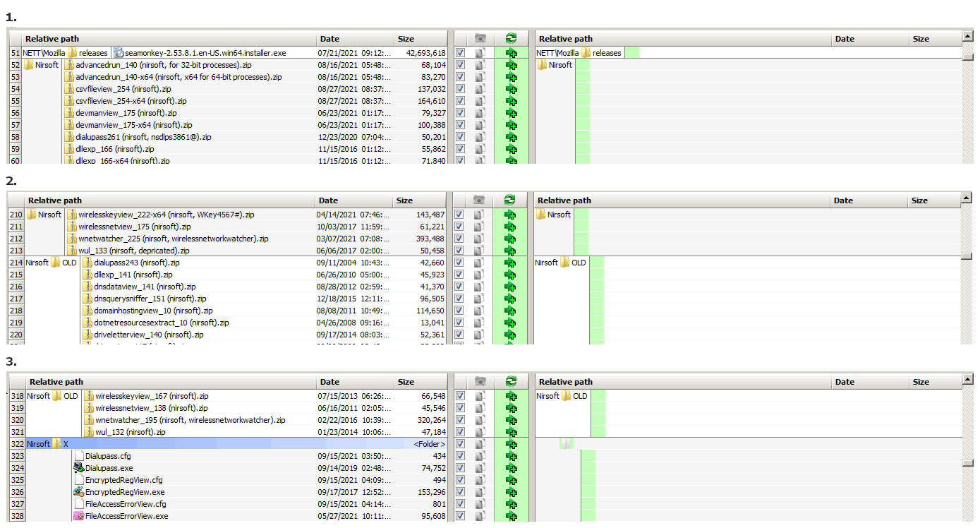Screen dimensions: 980x528
Task: Select file wul_133 (nirsoft, depricated).zip
Action: tap(133, 251)
